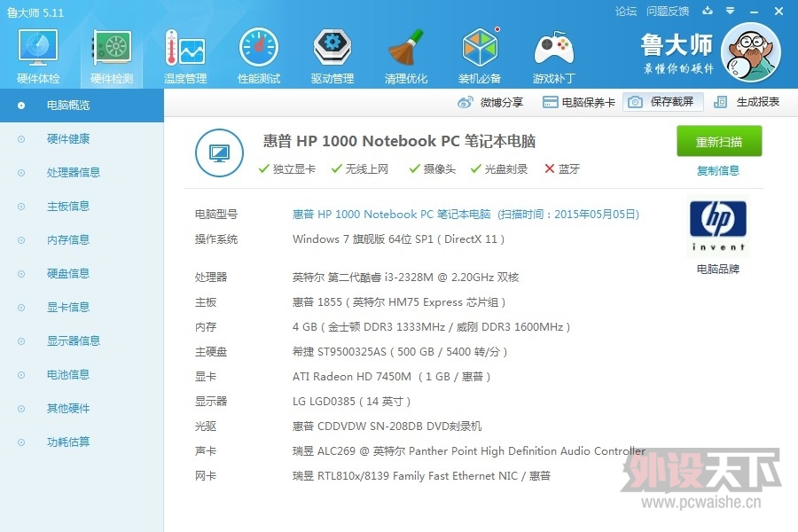Click the 摄像头 feature check
798x532 pixels.
point(433,169)
